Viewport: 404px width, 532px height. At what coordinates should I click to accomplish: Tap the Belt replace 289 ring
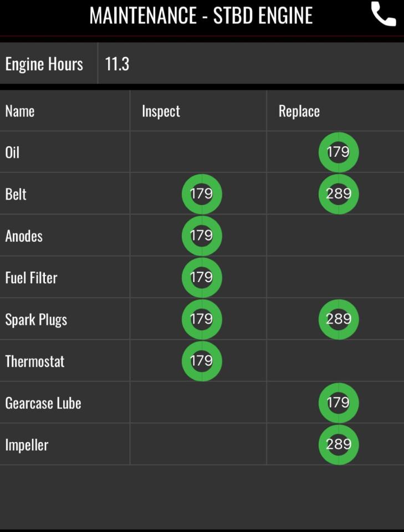(339, 194)
